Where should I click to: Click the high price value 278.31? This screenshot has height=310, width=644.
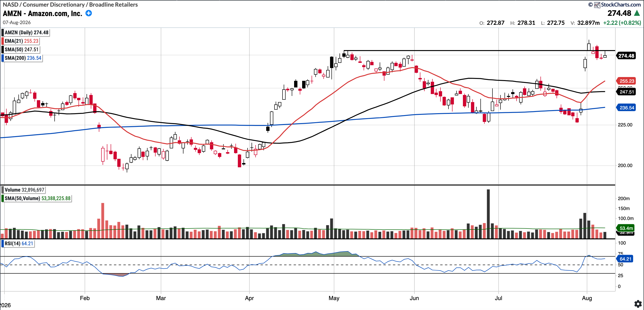point(526,23)
